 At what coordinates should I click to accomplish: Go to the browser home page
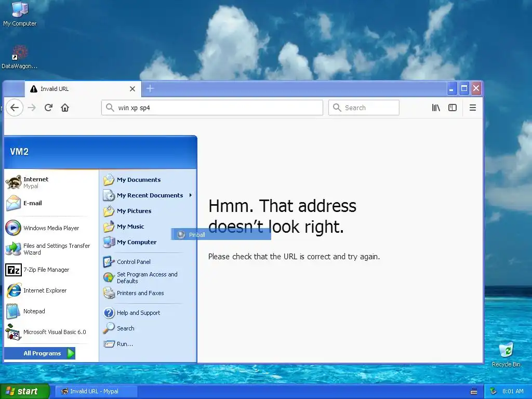coord(65,108)
